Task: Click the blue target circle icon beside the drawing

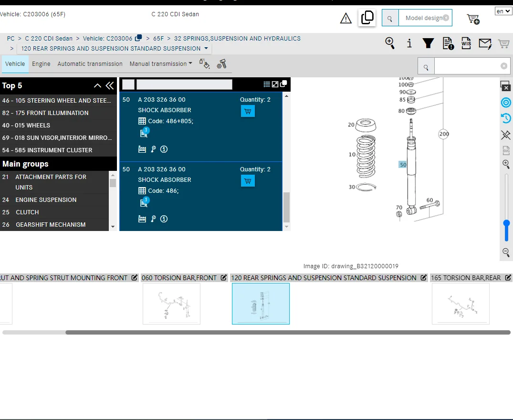Action: coord(506,103)
